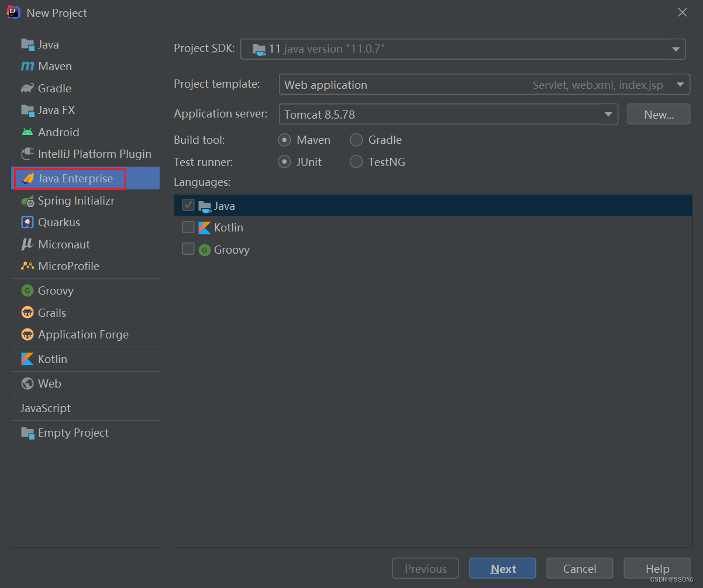Click the Groovy icon in the sidebar

[27, 290]
